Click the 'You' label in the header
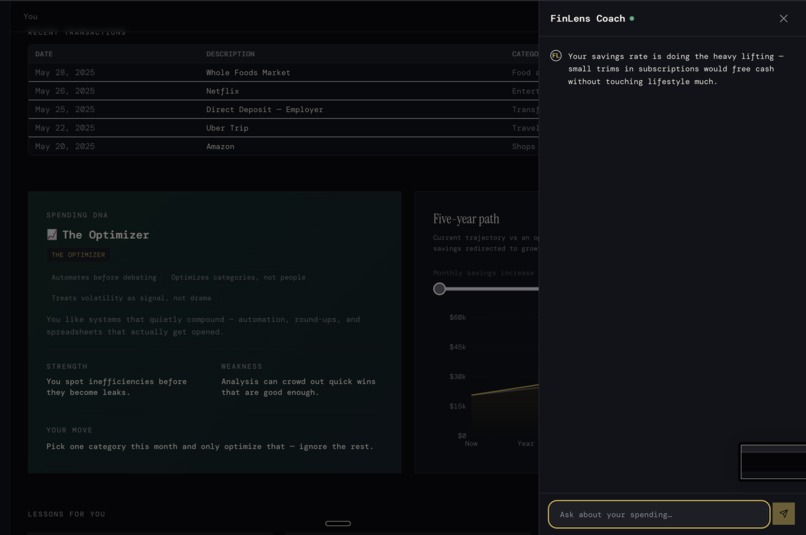The width and height of the screenshot is (806, 535). click(x=30, y=16)
